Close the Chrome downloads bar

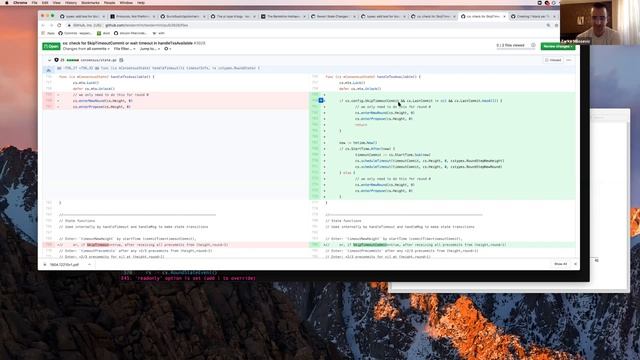pos(576,264)
